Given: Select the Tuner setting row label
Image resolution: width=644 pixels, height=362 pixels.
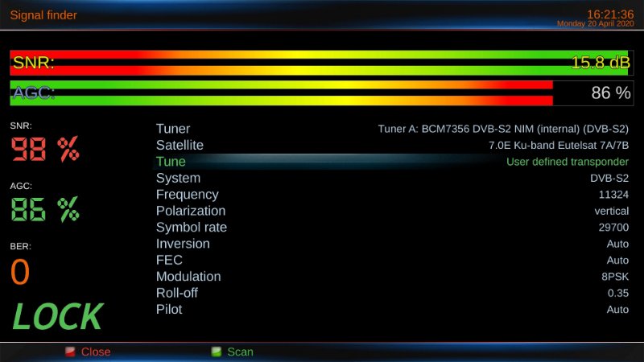Looking at the screenshot, I should pyautogui.click(x=173, y=129).
